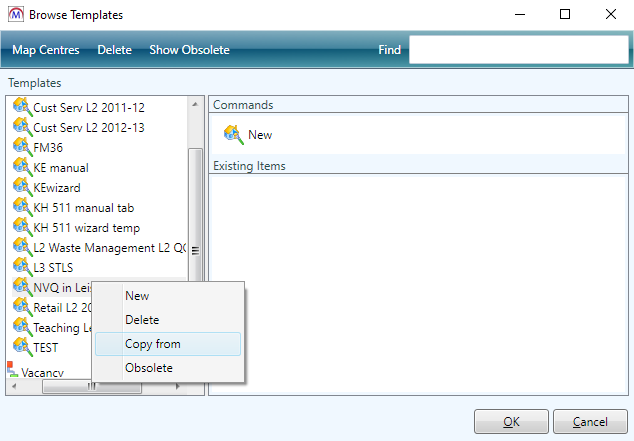Click Delete in the top toolbar
634x441 pixels.
click(114, 50)
